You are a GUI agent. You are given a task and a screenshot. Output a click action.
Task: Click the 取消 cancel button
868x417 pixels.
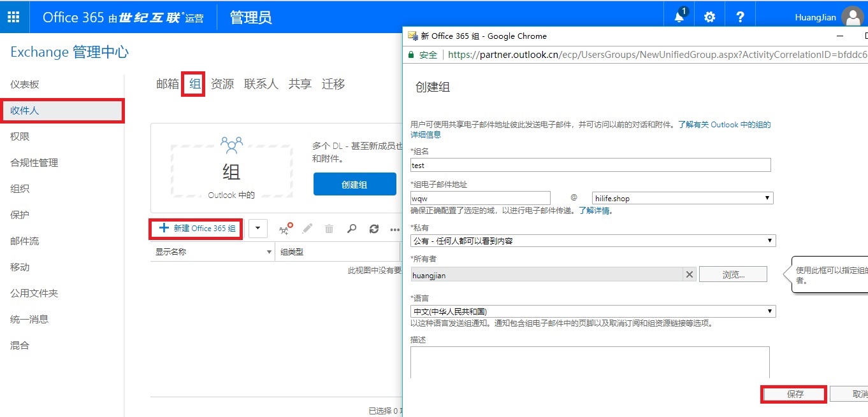pos(850,394)
